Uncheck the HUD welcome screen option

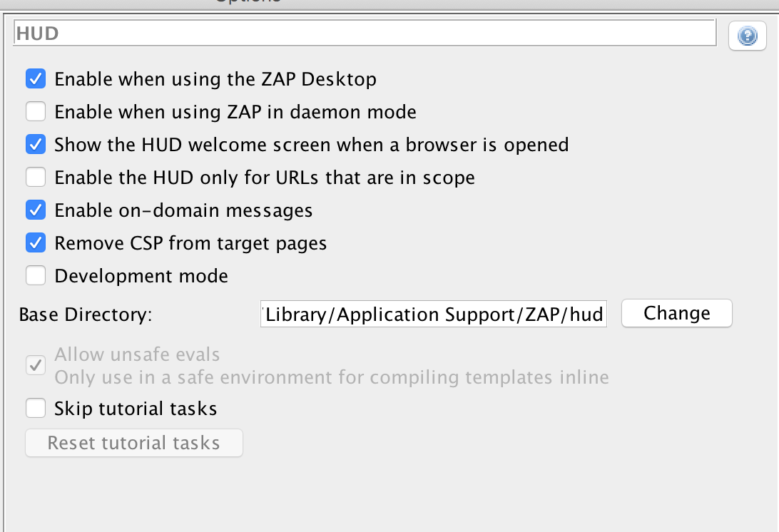[x=36, y=145]
